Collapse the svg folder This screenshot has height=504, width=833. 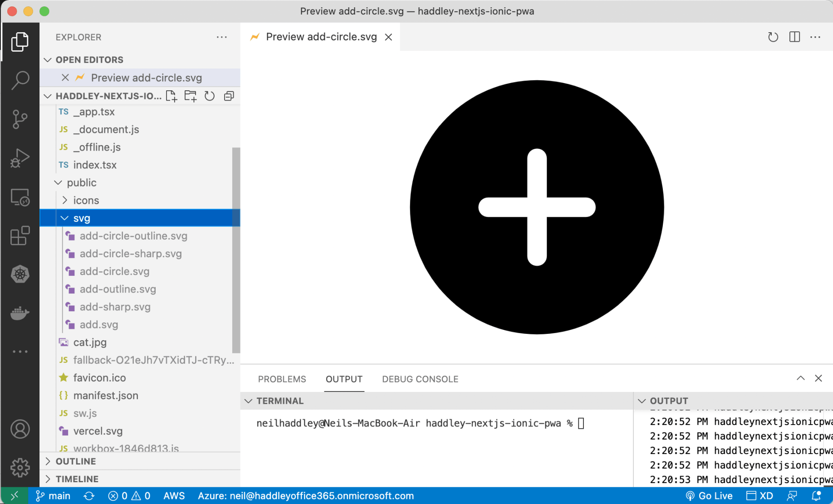(65, 218)
